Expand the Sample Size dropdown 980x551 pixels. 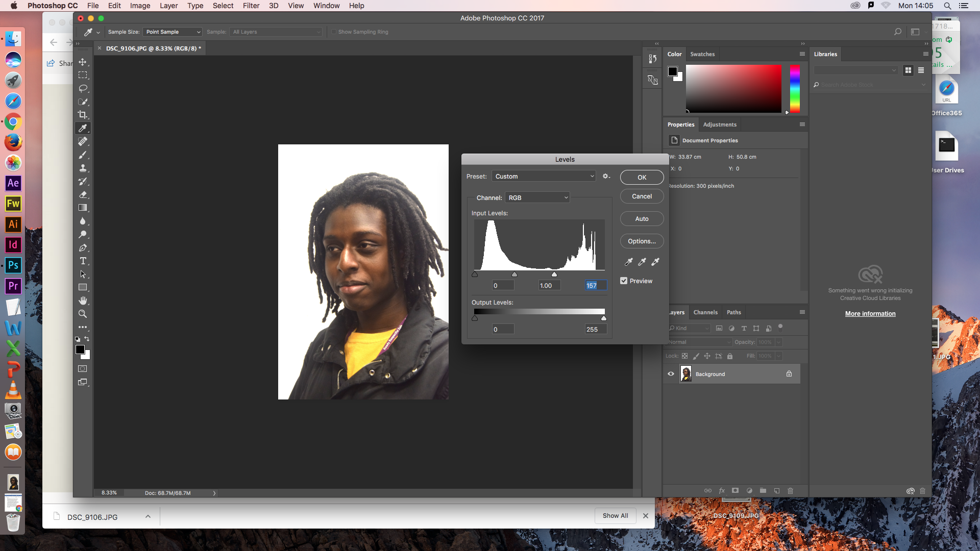pos(173,32)
